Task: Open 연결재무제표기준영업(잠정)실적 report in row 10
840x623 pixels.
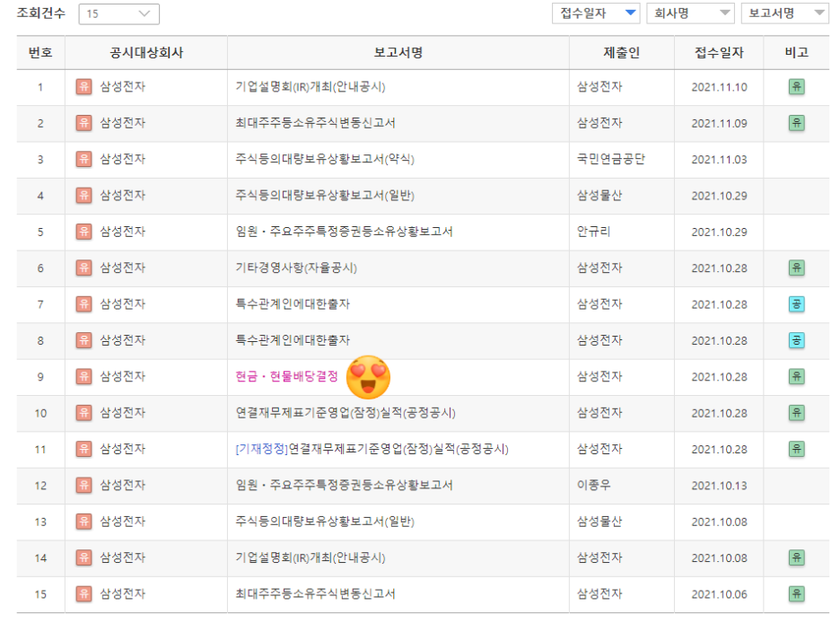Action: [x=346, y=413]
